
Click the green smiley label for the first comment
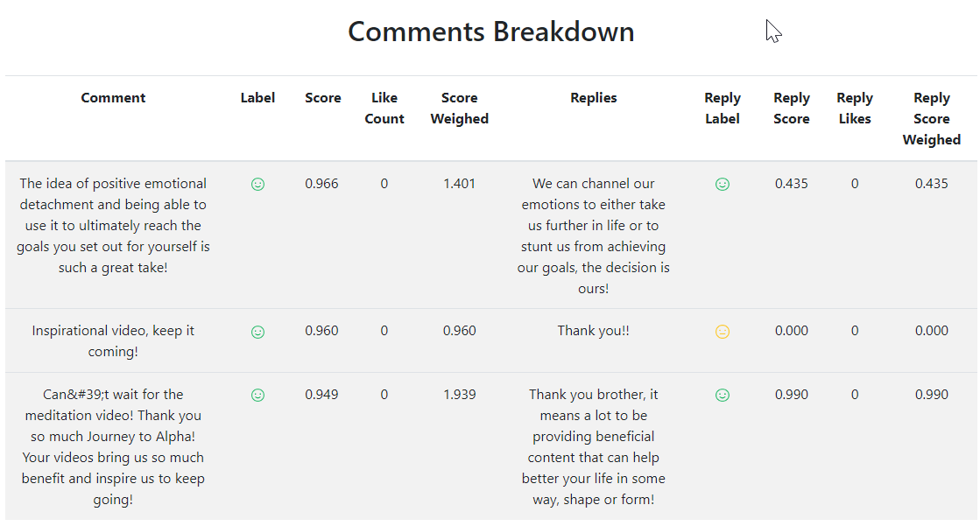257,185
